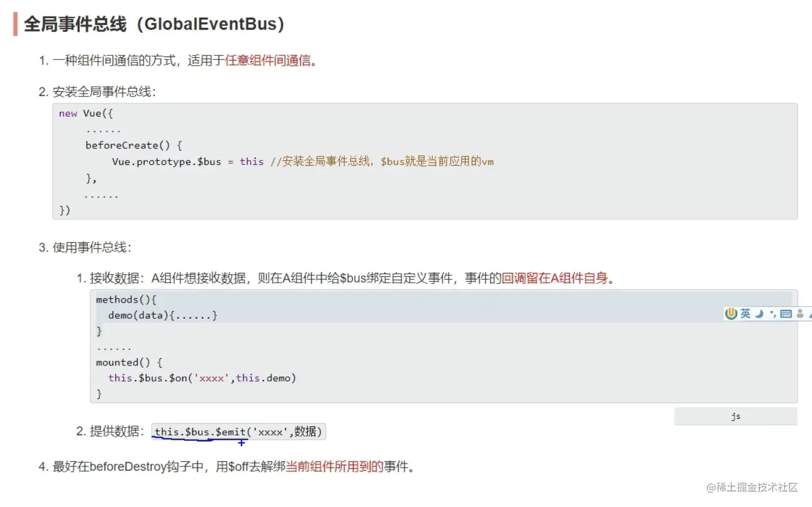Click the IME logo icon
This screenshot has width=812, height=507.
pos(731,313)
